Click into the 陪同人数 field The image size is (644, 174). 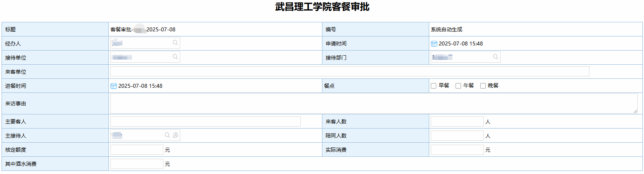point(457,136)
